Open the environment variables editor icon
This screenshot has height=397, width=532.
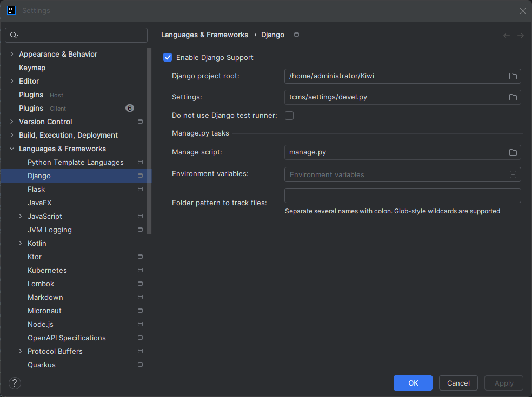513,174
